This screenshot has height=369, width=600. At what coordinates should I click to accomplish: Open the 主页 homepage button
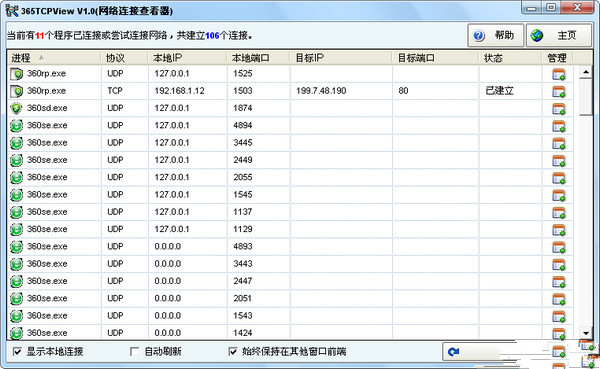(559, 35)
